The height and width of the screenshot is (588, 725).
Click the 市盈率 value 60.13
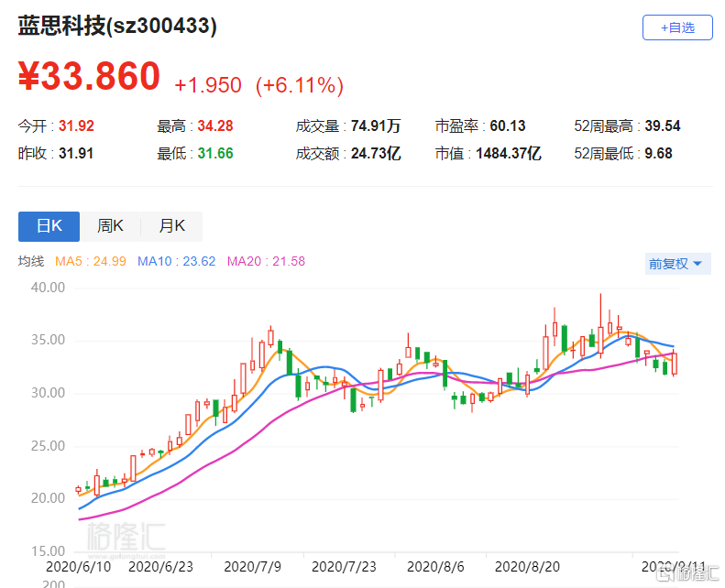(x=508, y=126)
